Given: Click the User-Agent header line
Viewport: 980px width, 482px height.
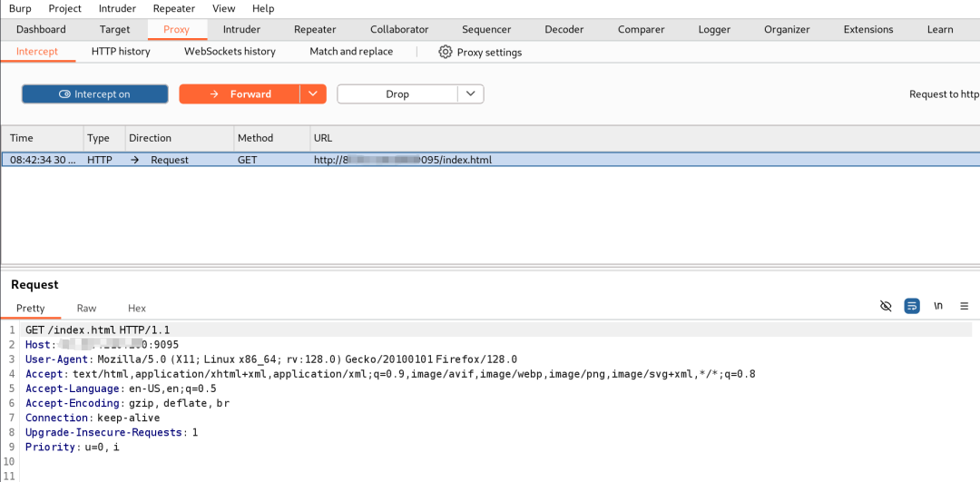Looking at the screenshot, I should click(x=271, y=359).
